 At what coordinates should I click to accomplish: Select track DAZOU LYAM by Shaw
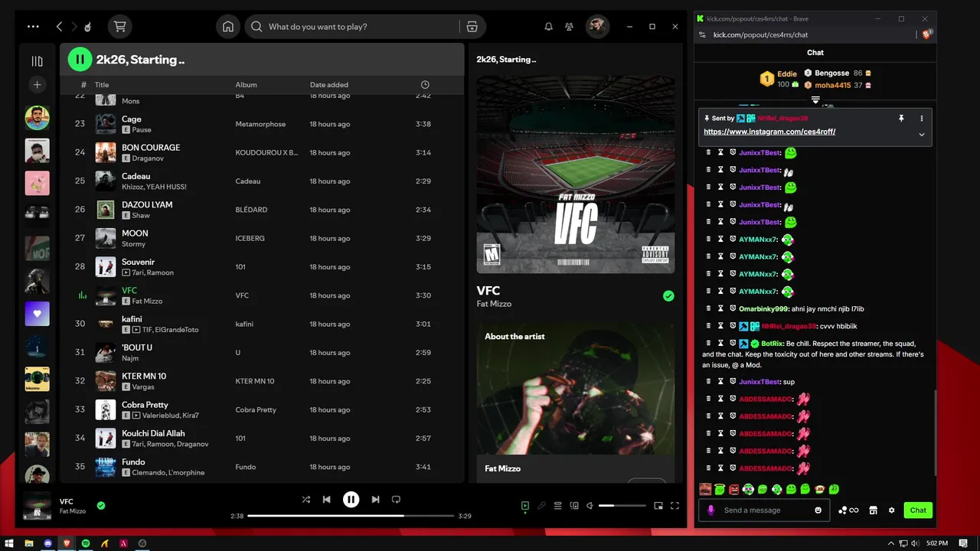click(x=262, y=210)
